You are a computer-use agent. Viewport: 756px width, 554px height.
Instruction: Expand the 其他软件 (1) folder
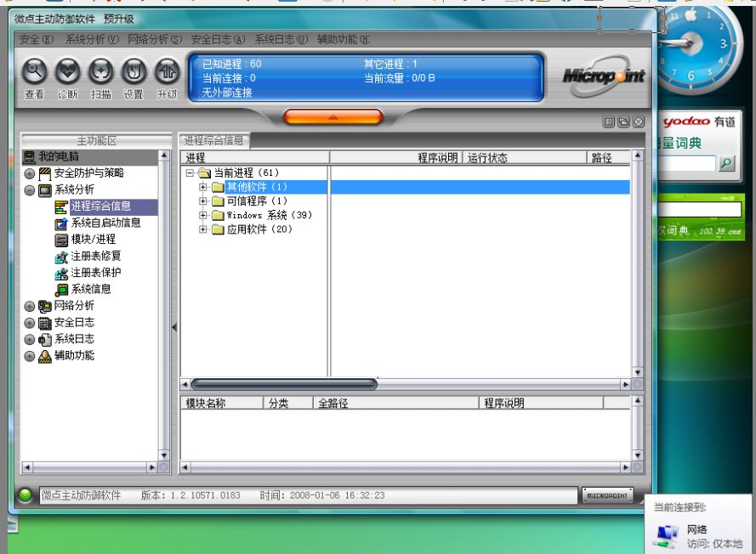click(203, 187)
